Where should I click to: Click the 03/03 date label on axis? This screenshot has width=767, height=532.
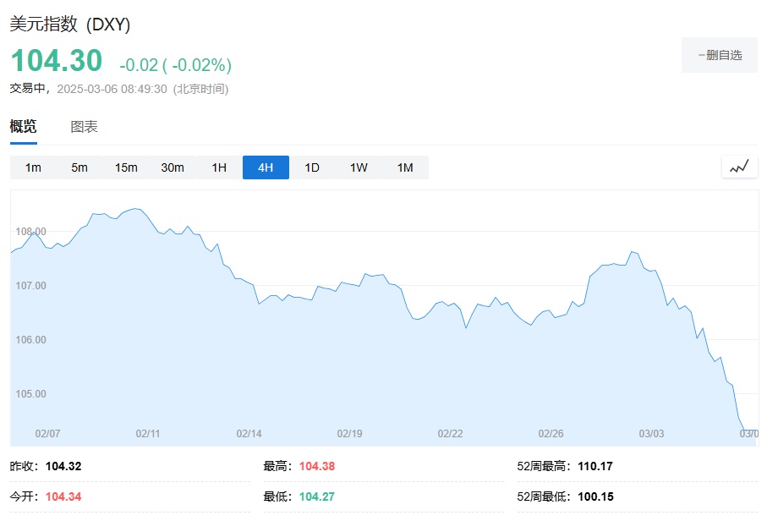[x=651, y=433]
